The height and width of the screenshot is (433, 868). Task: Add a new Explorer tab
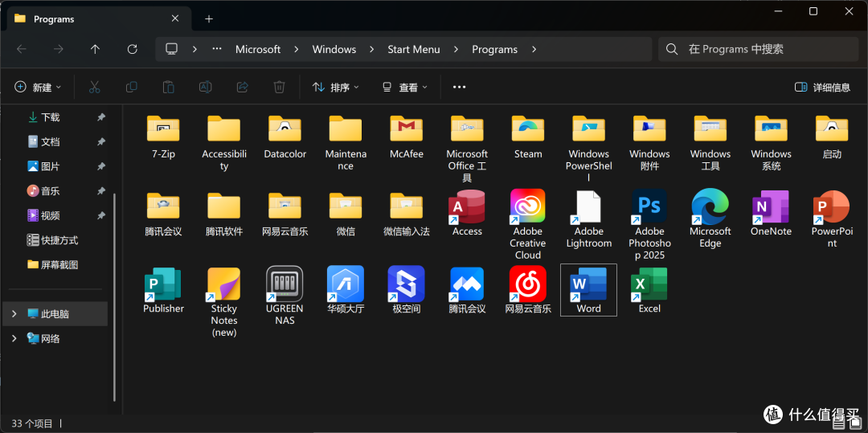pos(209,18)
